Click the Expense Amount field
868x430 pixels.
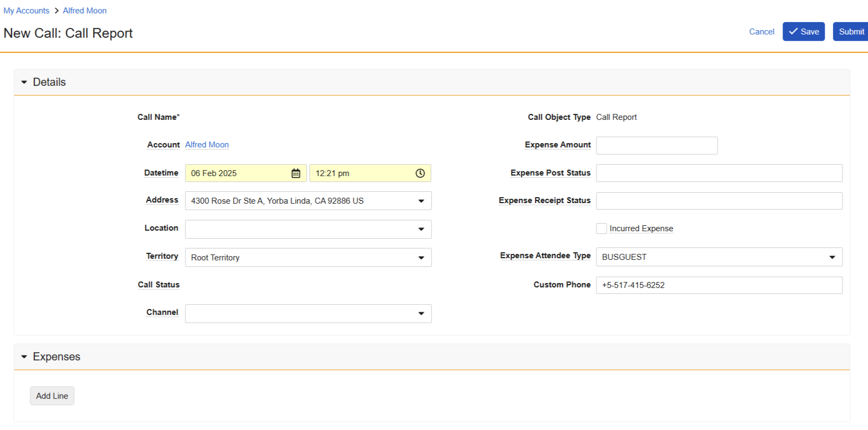coord(657,146)
